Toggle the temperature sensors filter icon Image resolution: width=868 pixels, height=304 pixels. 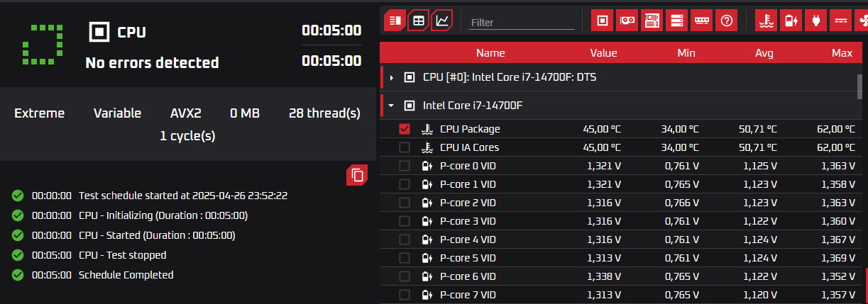(766, 21)
